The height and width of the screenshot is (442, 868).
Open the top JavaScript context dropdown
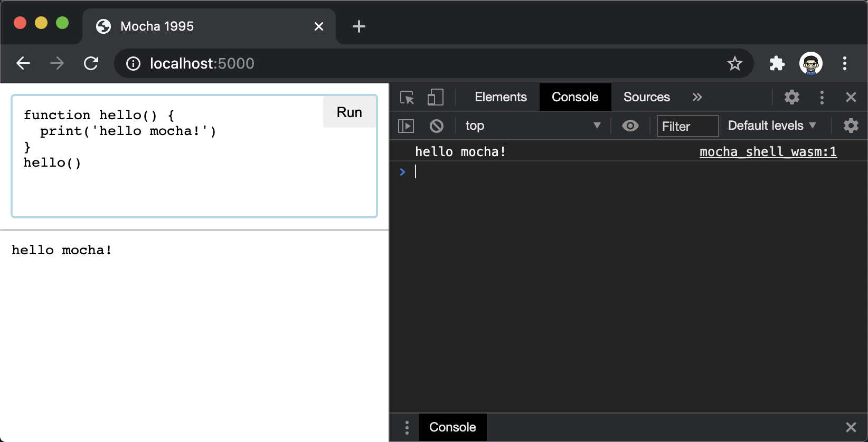pyautogui.click(x=532, y=126)
